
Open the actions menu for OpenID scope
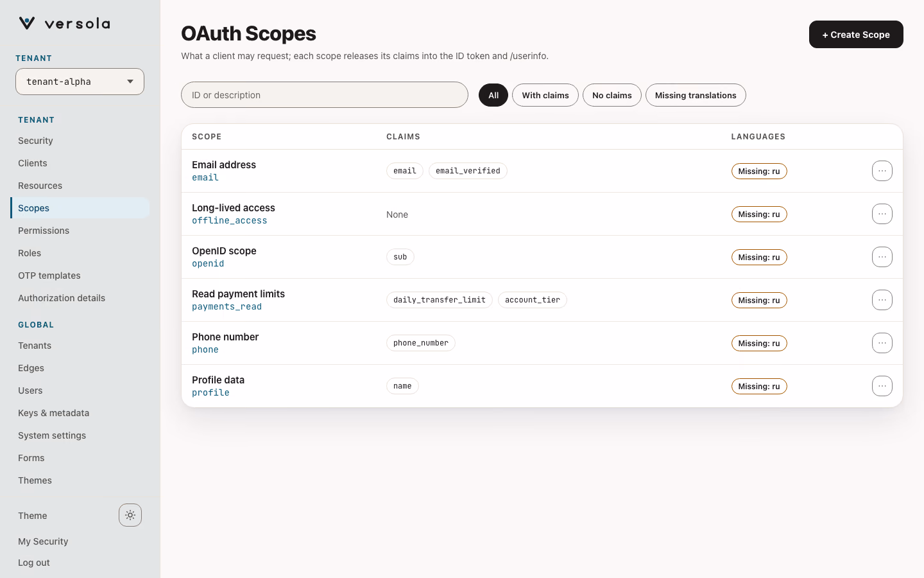point(882,257)
